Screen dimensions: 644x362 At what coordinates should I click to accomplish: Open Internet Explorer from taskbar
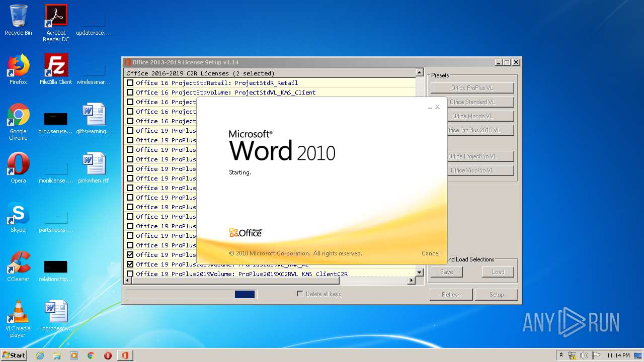40,355
